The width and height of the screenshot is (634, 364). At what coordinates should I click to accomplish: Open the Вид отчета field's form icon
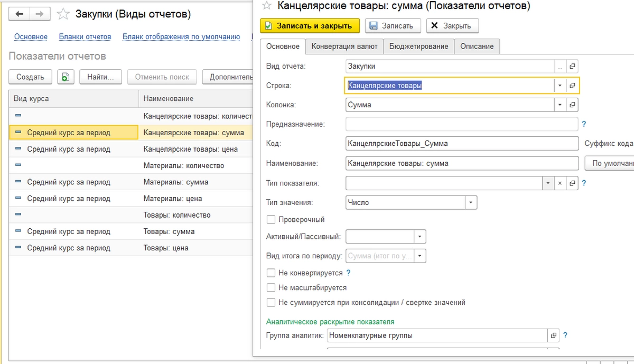[x=572, y=67]
